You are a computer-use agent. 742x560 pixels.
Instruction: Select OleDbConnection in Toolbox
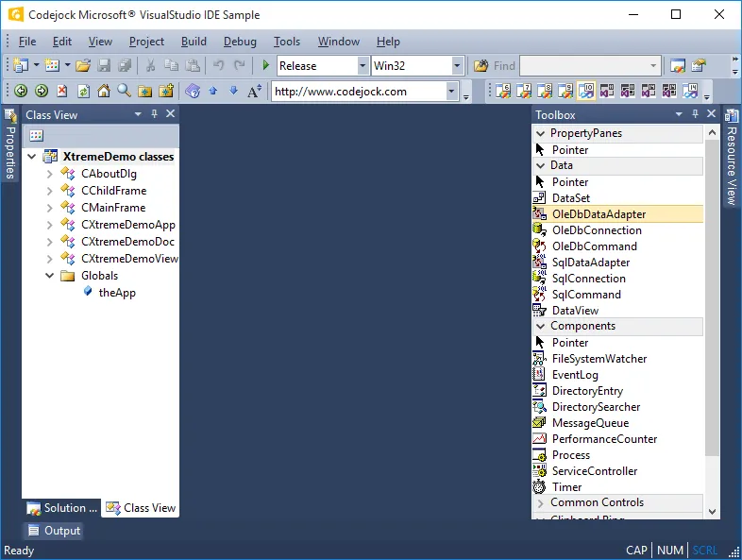click(617, 230)
